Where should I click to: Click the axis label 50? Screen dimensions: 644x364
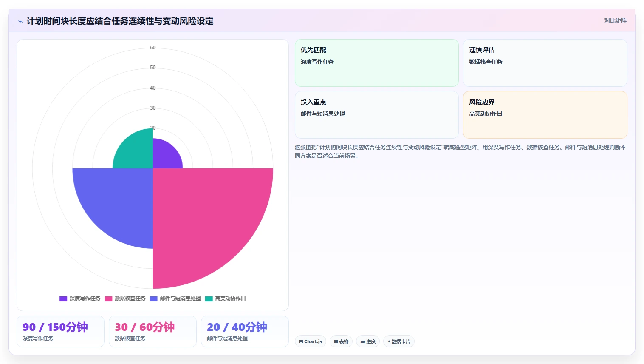pyautogui.click(x=153, y=68)
